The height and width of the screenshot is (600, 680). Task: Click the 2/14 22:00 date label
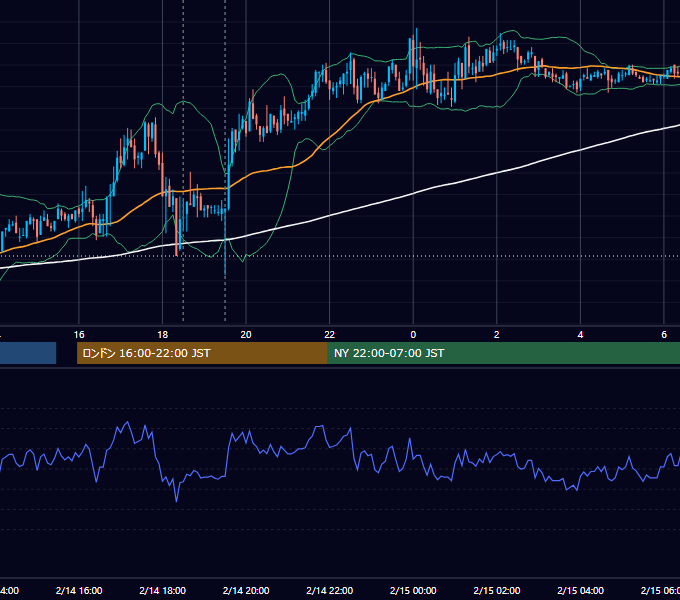pos(330,590)
